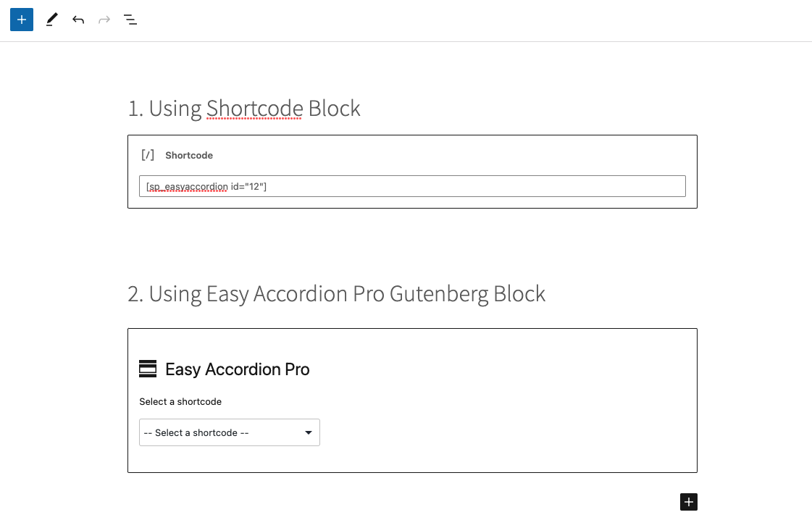Open the Document Overview list view

(130, 20)
